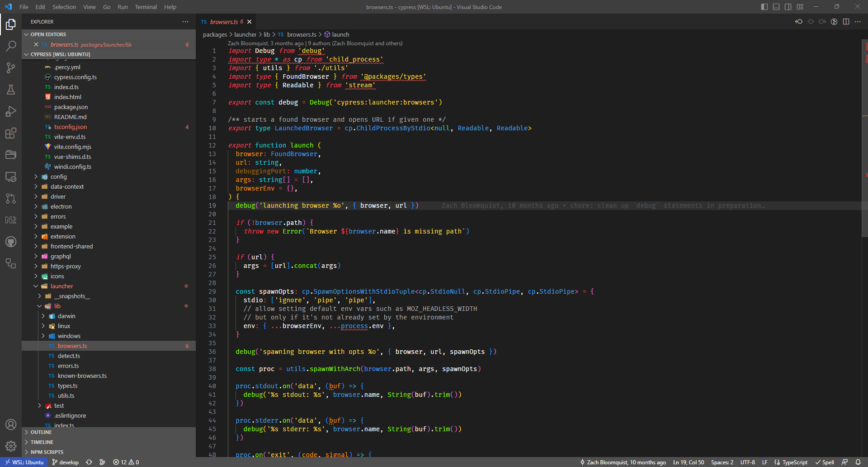
Task: Toggle the Spell checker in status bar
Action: tap(825, 462)
